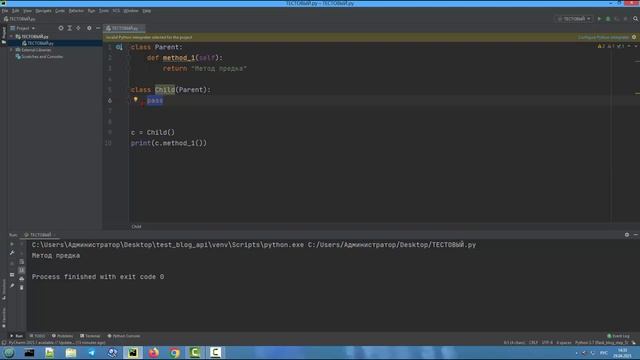Open the Navigate menu
This screenshot has width=640, height=360.
43,11
